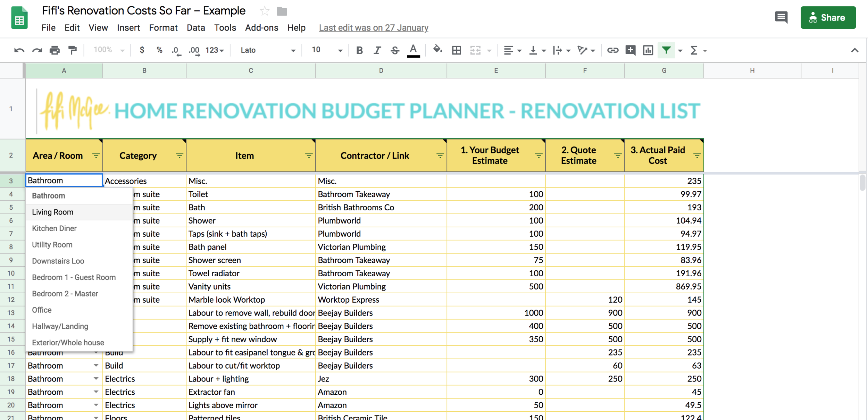868x420 pixels.
Task: Click the merge cells icon
Action: coord(475,50)
